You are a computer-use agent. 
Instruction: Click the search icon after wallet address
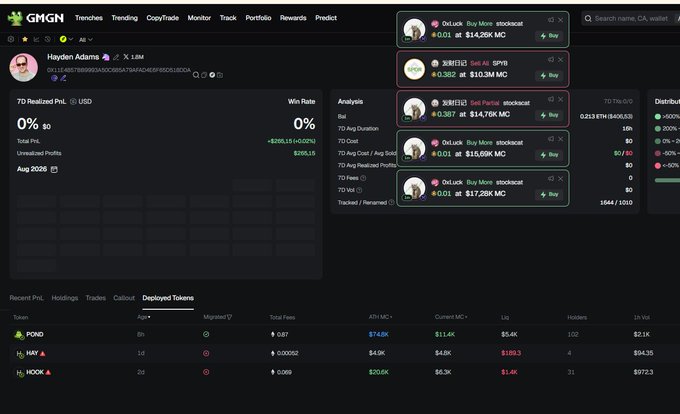[196, 75]
